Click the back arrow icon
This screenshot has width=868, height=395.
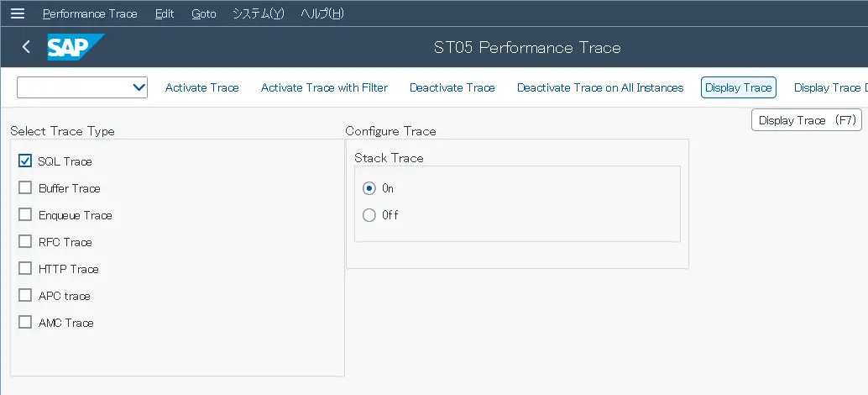[26, 47]
